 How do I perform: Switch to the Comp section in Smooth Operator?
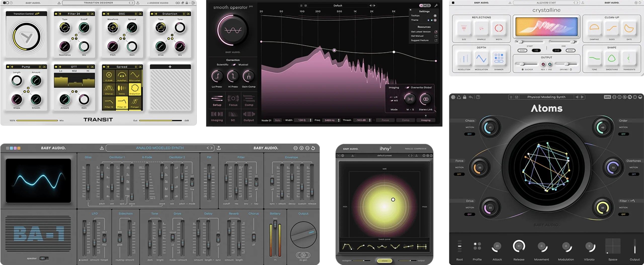pyautogui.click(x=249, y=101)
